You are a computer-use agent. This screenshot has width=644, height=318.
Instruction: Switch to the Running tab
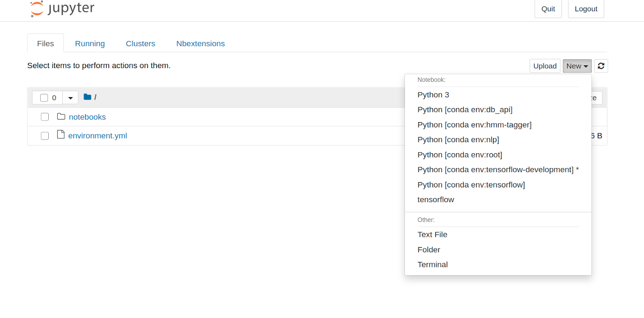90,44
